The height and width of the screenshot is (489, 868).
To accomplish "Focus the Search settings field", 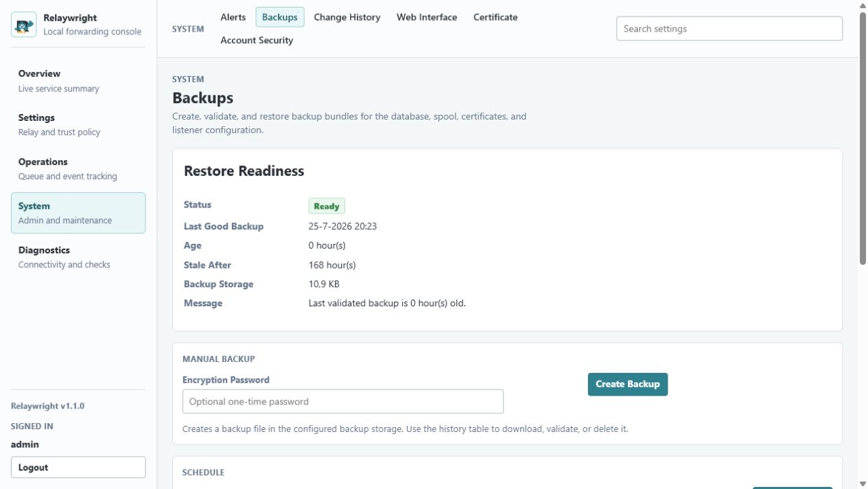I will (729, 29).
